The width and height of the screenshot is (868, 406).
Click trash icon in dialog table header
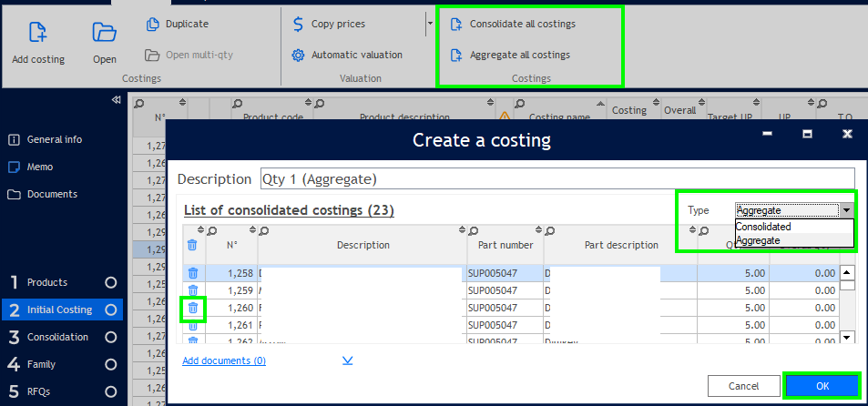(x=192, y=245)
